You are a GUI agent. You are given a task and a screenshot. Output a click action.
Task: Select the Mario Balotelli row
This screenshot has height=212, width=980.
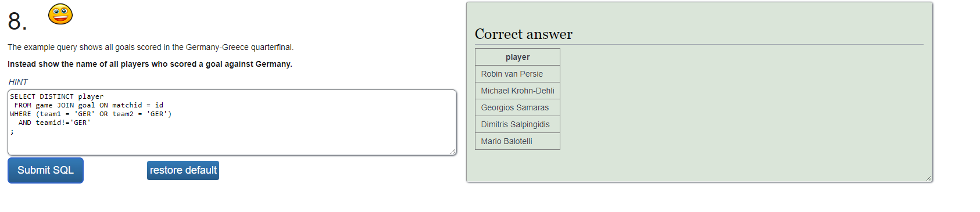517,141
